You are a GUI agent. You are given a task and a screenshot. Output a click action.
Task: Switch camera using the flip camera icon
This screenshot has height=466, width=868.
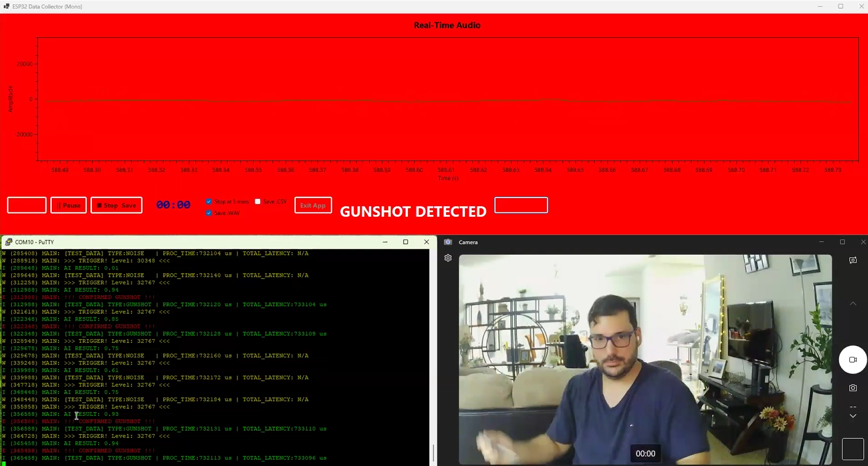(853, 260)
